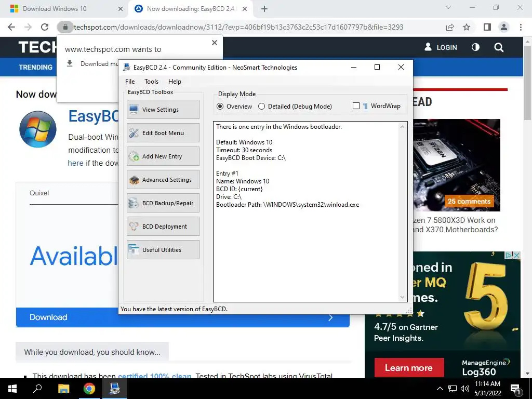Click the Chrome icon on the taskbar
This screenshot has width=532, height=399.
click(x=89, y=389)
